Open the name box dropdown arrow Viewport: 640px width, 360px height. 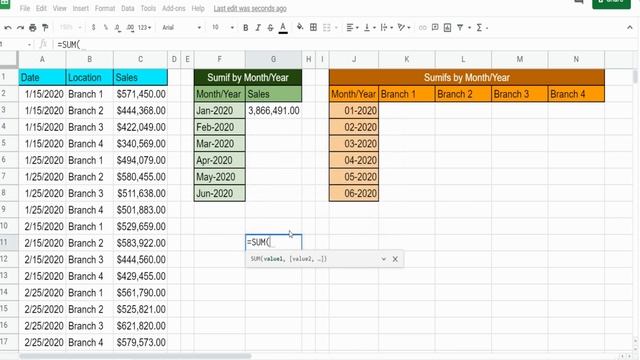tap(29, 44)
